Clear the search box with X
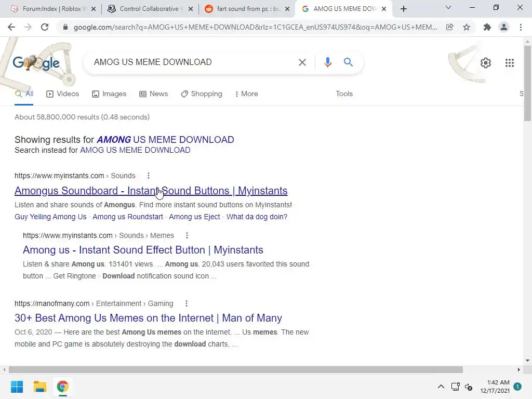 tap(302, 62)
